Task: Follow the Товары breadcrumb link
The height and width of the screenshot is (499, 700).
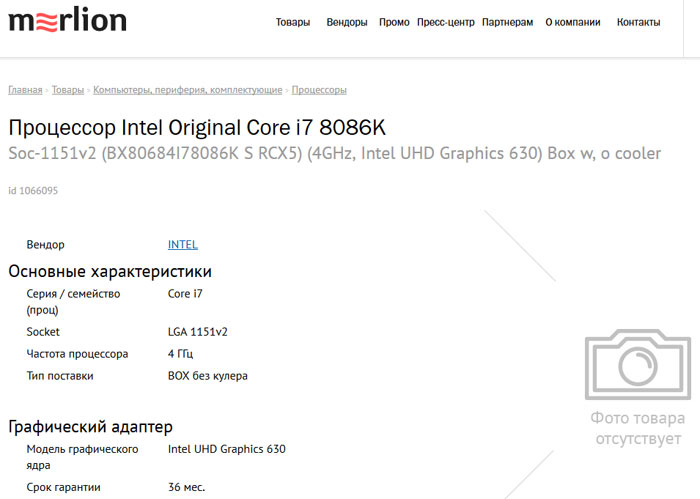Action: tap(68, 90)
